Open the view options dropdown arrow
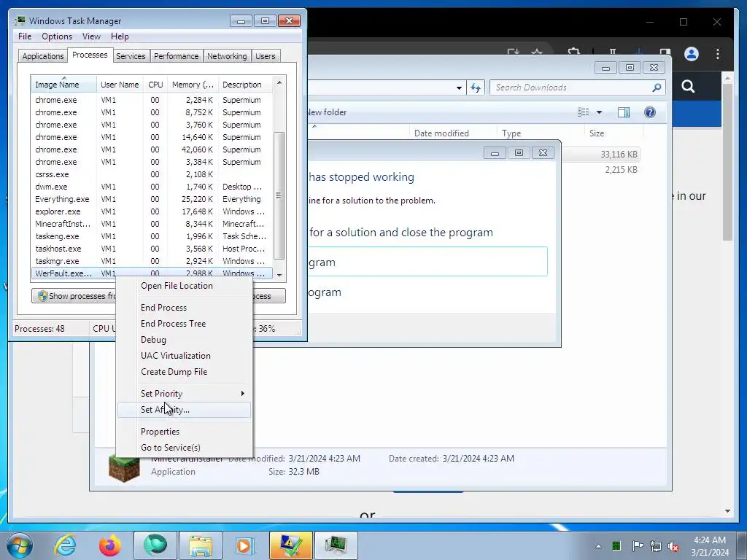The image size is (747, 560). pos(600,112)
